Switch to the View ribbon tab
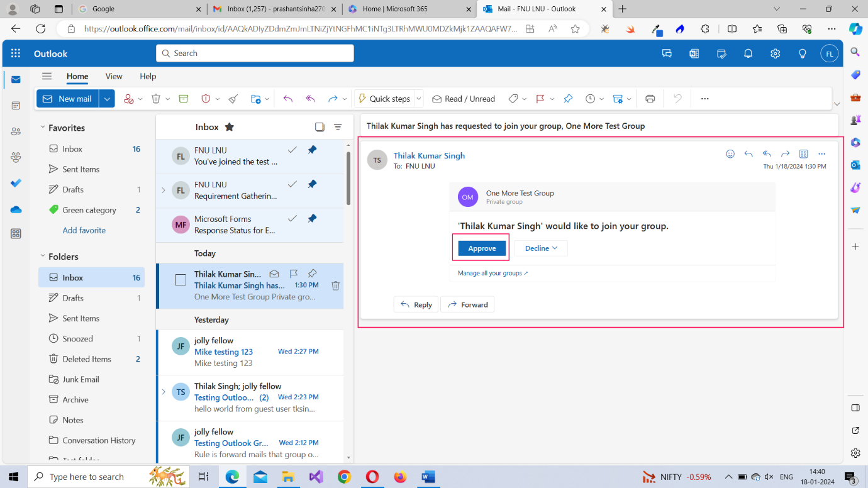The width and height of the screenshot is (868, 488). (114, 76)
